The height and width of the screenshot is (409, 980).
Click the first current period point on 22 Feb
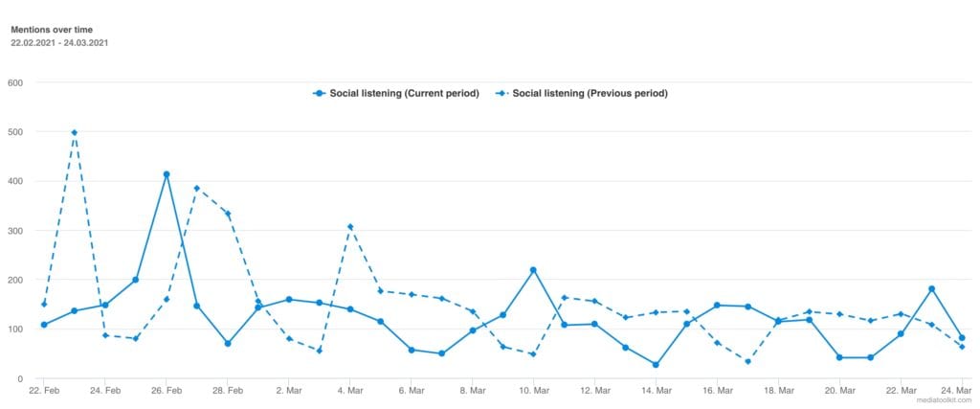[x=44, y=325]
